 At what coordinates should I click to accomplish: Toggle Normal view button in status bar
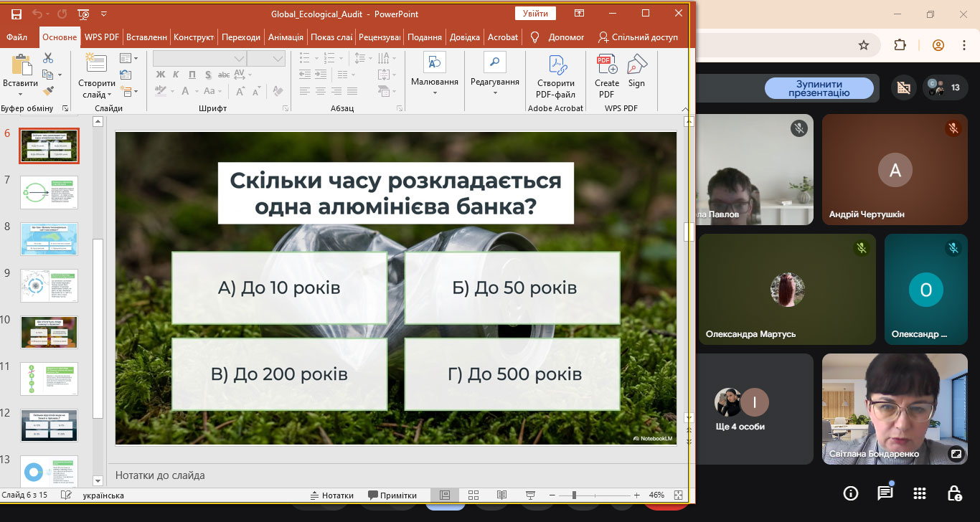point(444,495)
